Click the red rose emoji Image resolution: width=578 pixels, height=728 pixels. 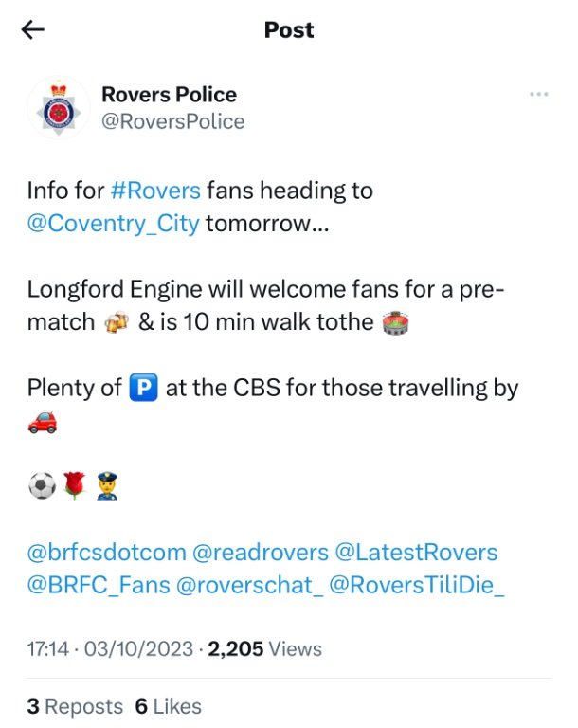point(74,485)
